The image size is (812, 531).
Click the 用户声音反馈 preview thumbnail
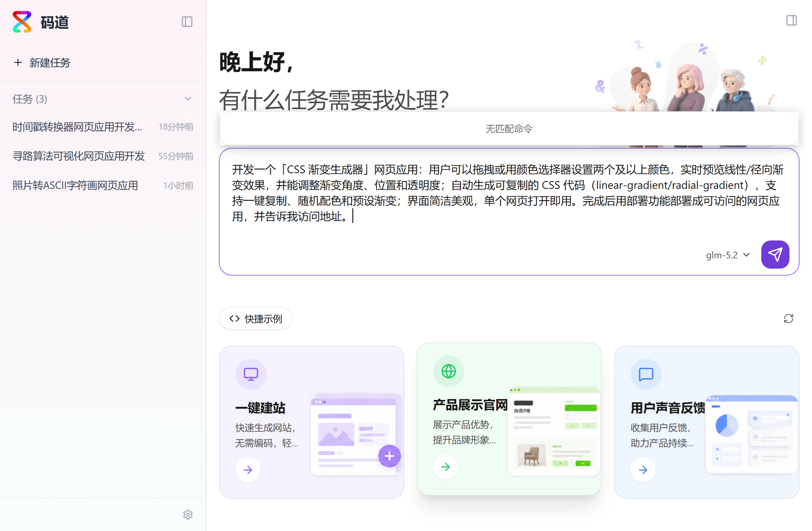click(x=752, y=434)
